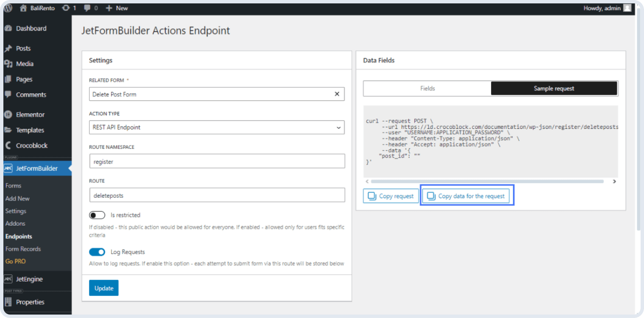644x318 pixels.
Task: Select the Elementor icon in sidebar
Action: pyautogui.click(x=9, y=114)
